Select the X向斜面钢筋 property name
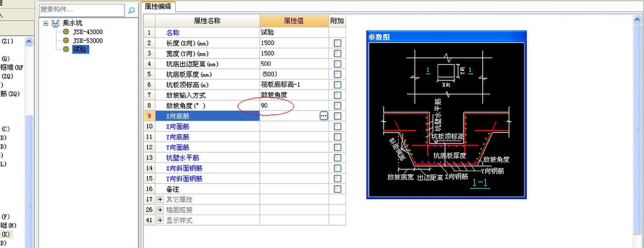This screenshot has height=248, width=644. pos(184,168)
